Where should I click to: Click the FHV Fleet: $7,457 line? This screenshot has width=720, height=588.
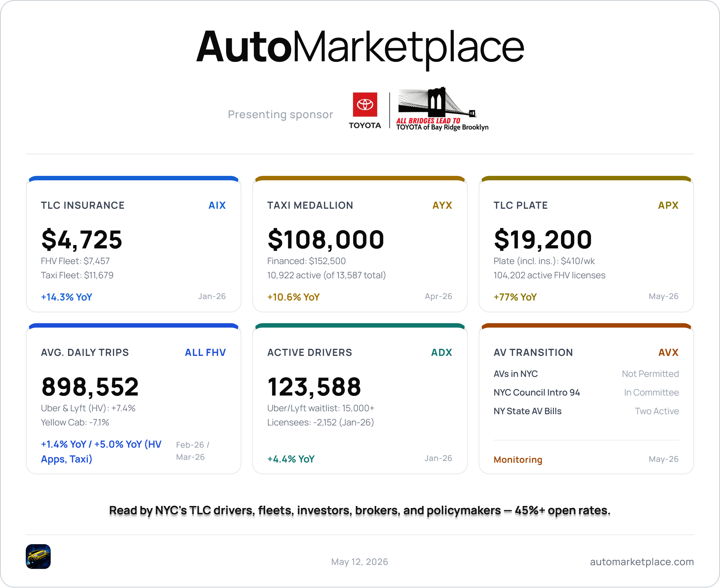coord(75,261)
